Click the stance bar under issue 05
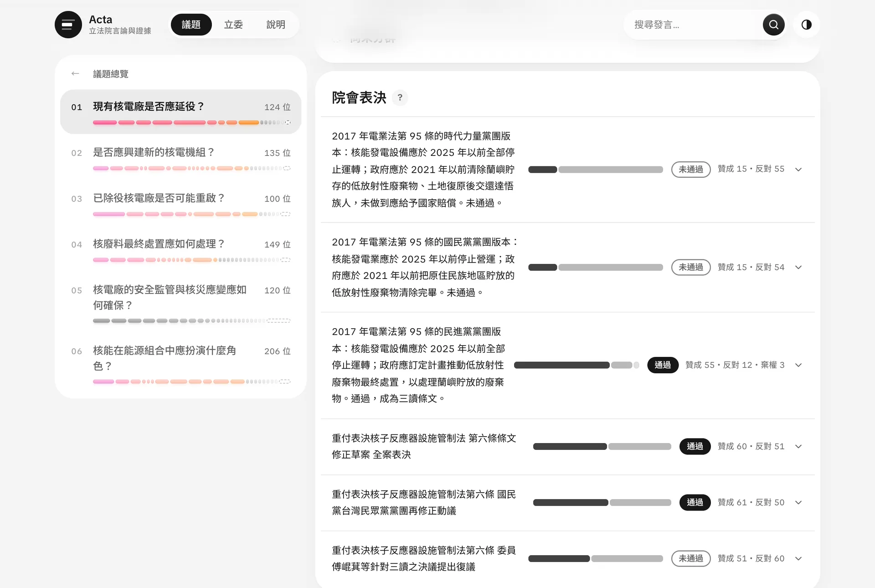The width and height of the screenshot is (875, 588). coord(191,321)
